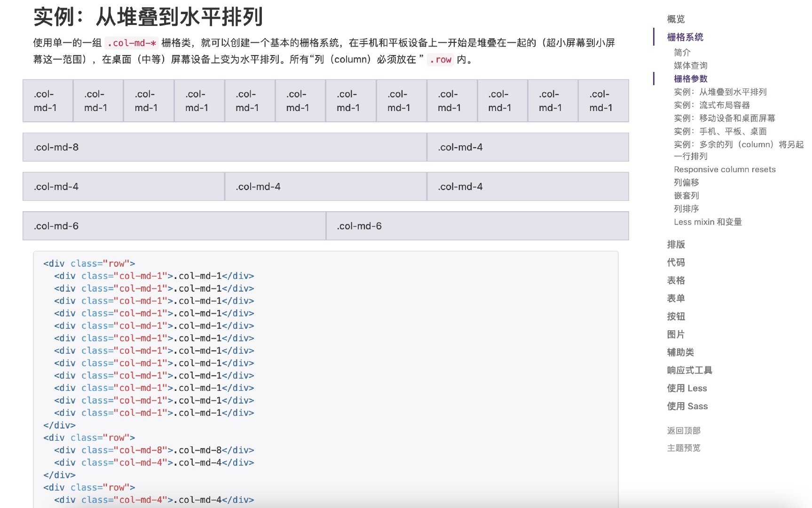812x508 pixels.
Task: Navigate to 响应式工具 section
Action: click(689, 370)
